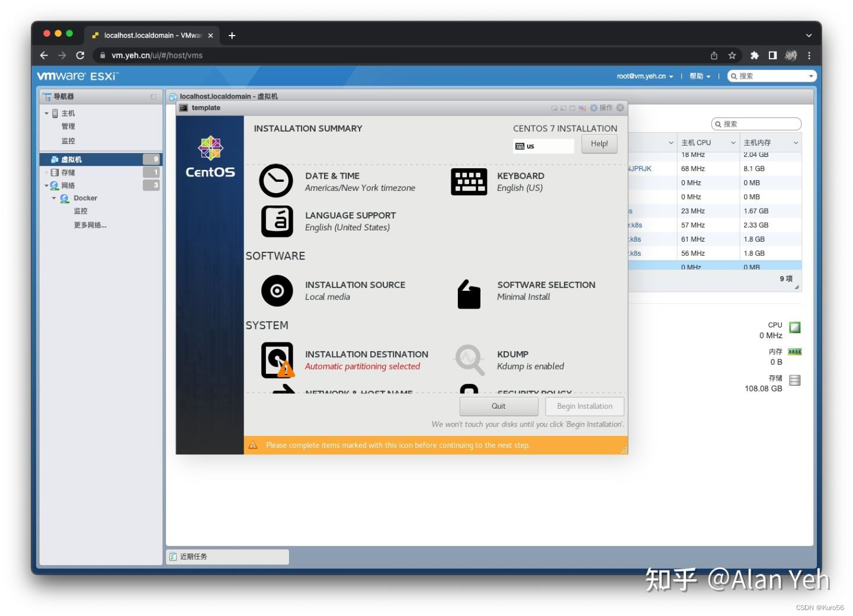Image resolution: width=853 pixels, height=616 pixels.
Task: Open Chrome's three-dot menu
Action: coord(809,55)
